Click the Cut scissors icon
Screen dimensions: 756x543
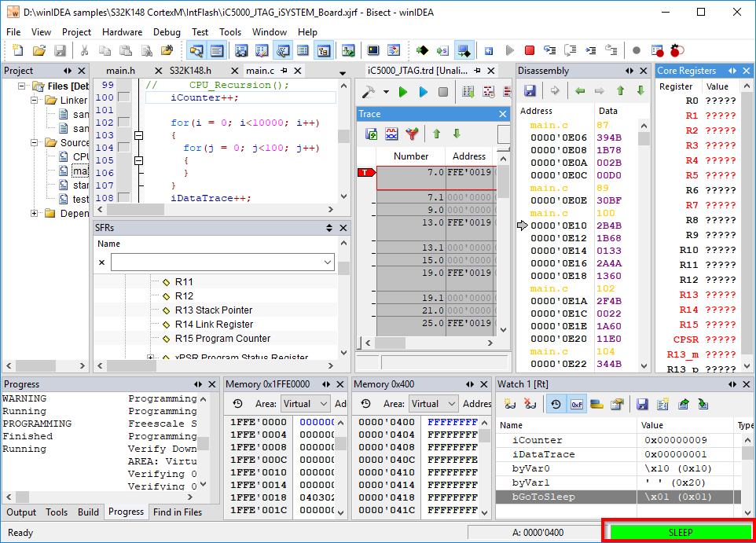pyautogui.click(x=84, y=50)
